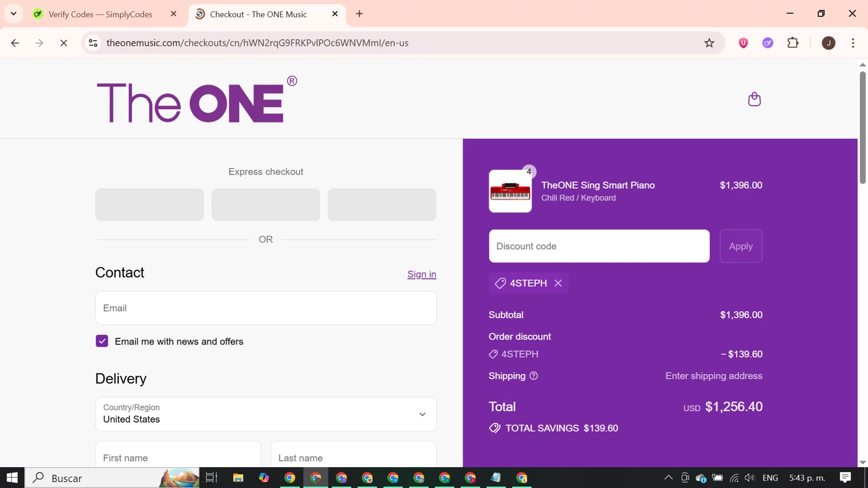
Task: Click the middle express checkout button
Action: click(x=266, y=205)
